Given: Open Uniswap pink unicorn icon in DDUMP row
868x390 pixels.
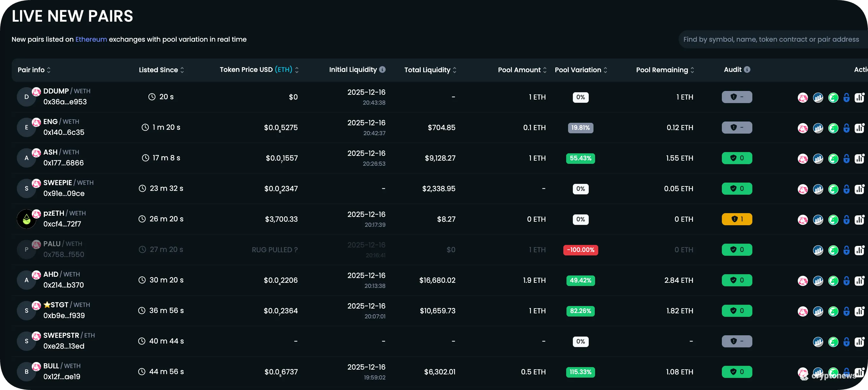Looking at the screenshot, I should pyautogui.click(x=803, y=97).
